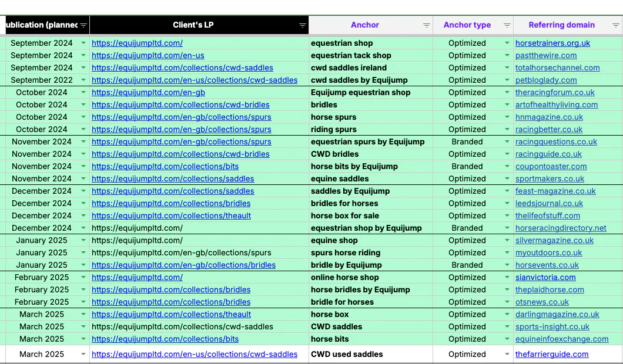Open the sianvictoria.com link
Screen dimensions: 623x364
tap(545, 277)
